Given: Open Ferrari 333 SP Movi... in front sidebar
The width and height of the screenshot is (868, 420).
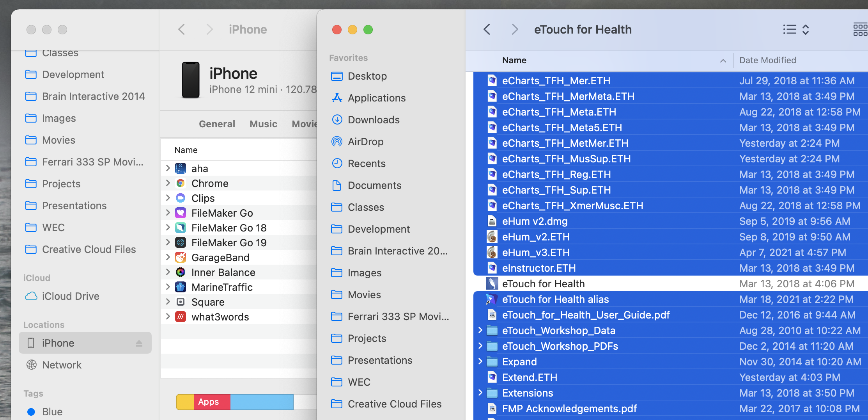Looking at the screenshot, I should pos(398,317).
